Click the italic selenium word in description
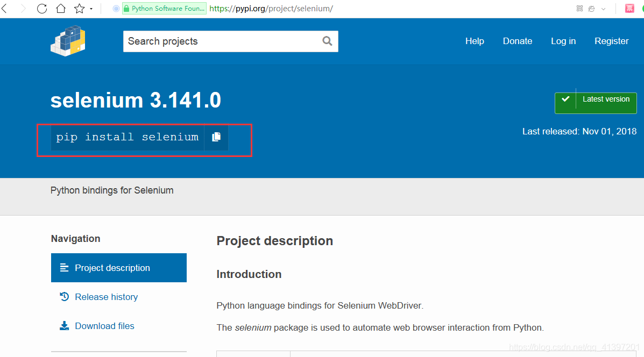This screenshot has height=357, width=644. tap(253, 327)
